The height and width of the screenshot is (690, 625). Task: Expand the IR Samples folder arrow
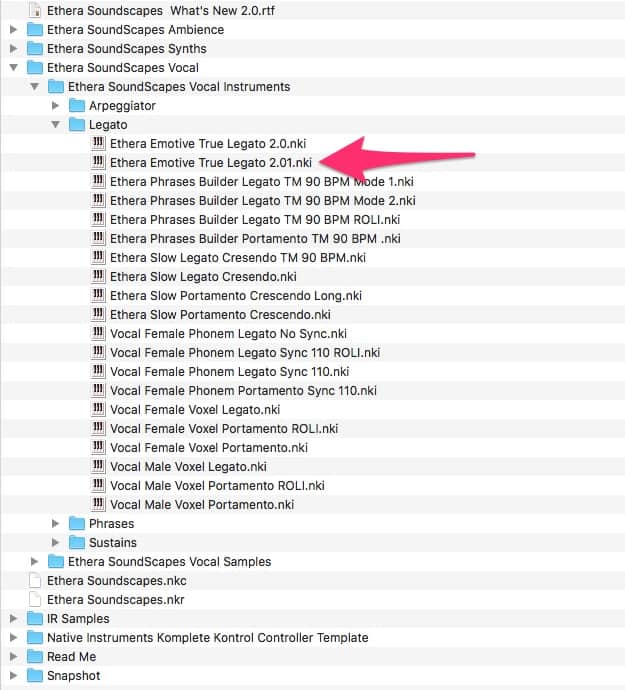point(14,619)
